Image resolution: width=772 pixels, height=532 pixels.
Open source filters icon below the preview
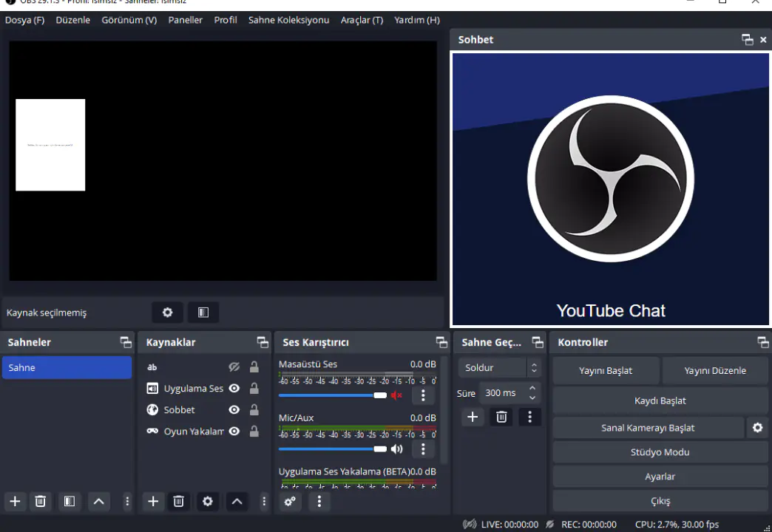(203, 313)
